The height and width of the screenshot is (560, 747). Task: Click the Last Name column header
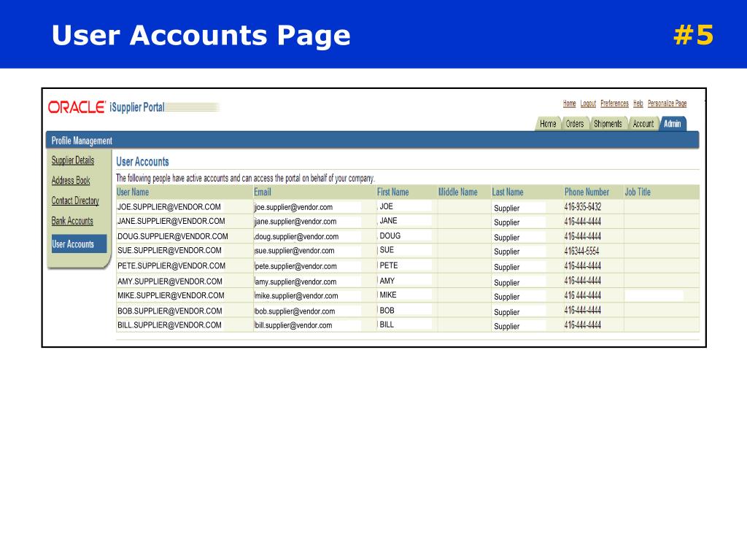(x=508, y=192)
